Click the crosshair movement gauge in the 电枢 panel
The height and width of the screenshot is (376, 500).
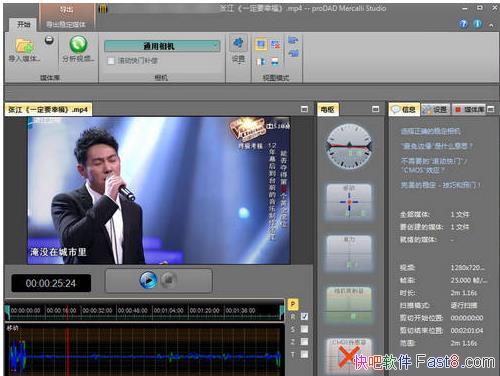coord(349,202)
